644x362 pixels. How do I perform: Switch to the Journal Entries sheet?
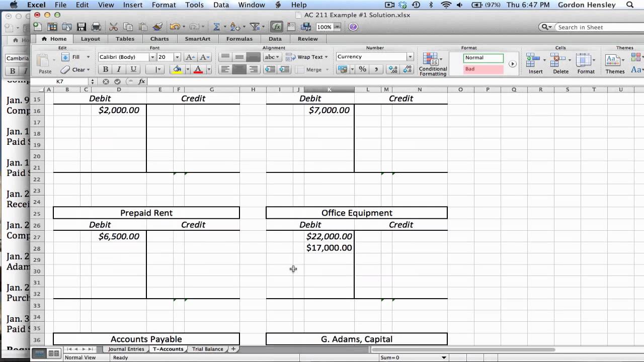point(126,349)
